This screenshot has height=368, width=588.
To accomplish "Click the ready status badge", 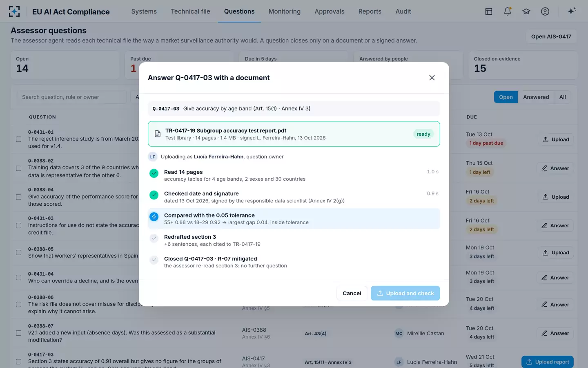I will [x=423, y=134].
